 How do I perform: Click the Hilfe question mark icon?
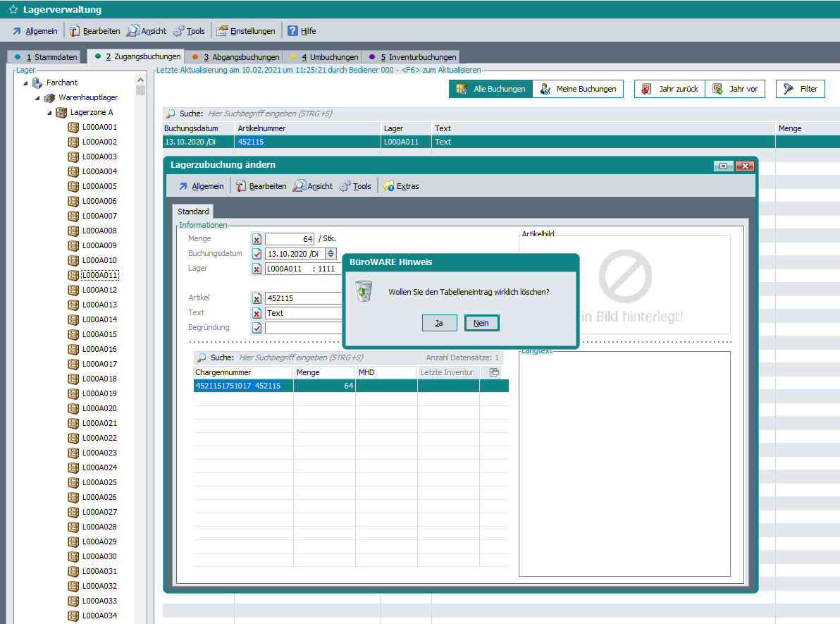tap(292, 31)
